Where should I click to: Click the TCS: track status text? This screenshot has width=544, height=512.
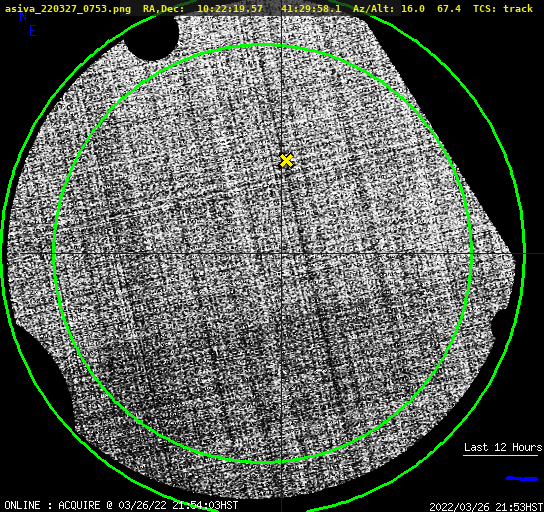click(x=503, y=9)
